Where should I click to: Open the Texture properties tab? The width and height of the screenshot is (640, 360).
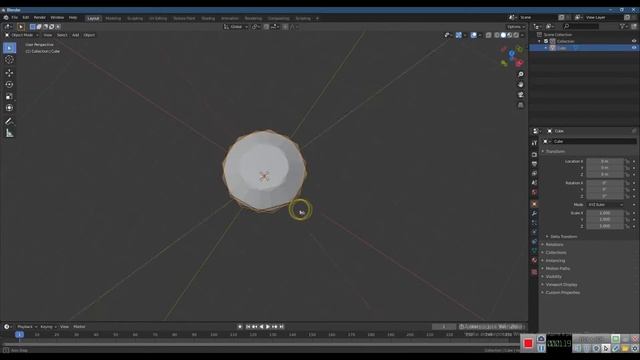pos(534,272)
